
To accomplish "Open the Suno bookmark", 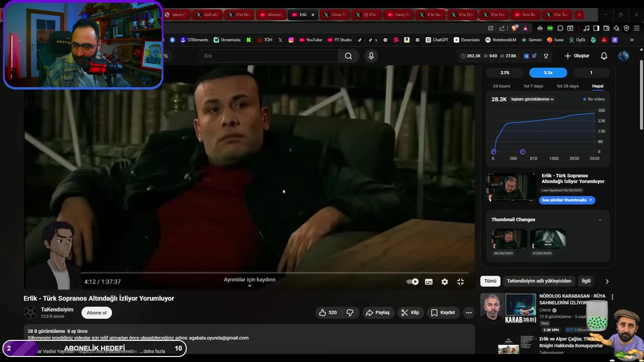I will [x=555, y=40].
